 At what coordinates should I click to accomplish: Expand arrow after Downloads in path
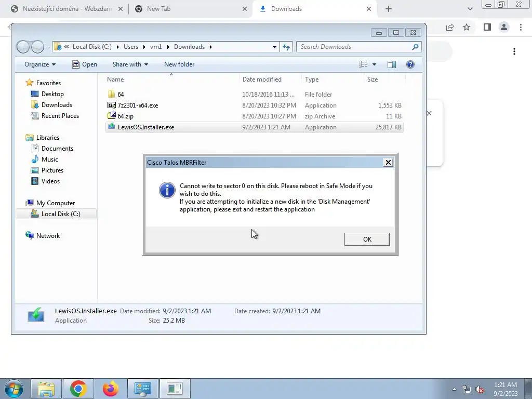pos(211,47)
